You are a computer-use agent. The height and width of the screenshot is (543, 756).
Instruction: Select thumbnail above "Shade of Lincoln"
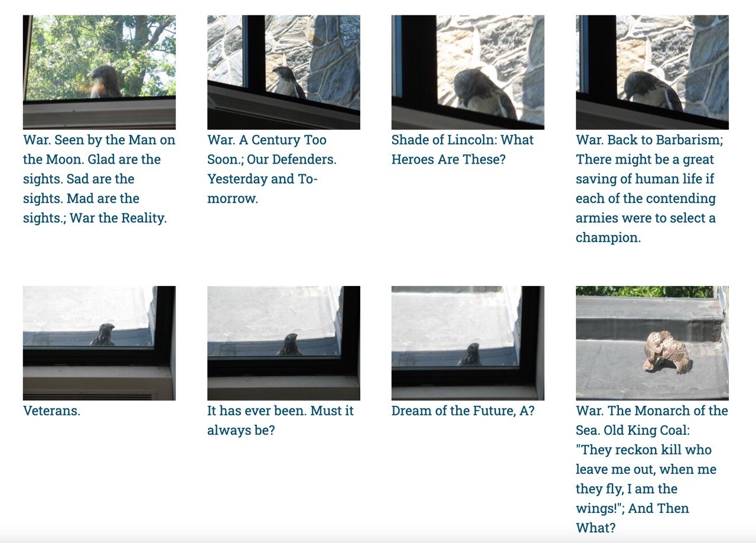click(x=468, y=72)
